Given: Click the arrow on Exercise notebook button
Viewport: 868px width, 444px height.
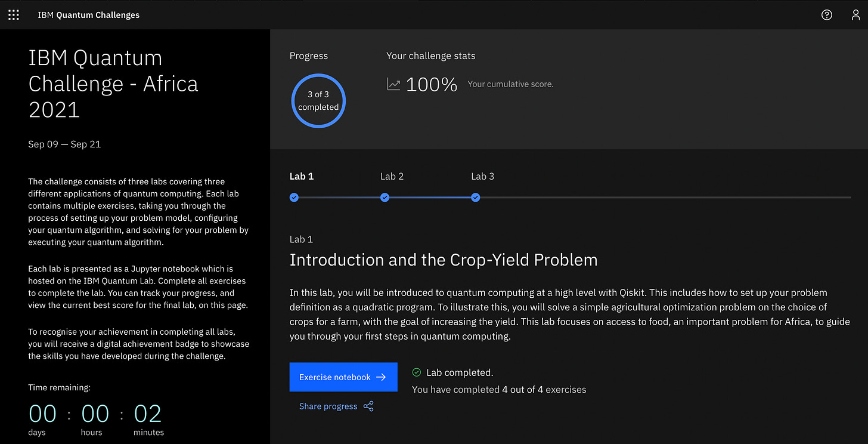Looking at the screenshot, I should click(382, 377).
